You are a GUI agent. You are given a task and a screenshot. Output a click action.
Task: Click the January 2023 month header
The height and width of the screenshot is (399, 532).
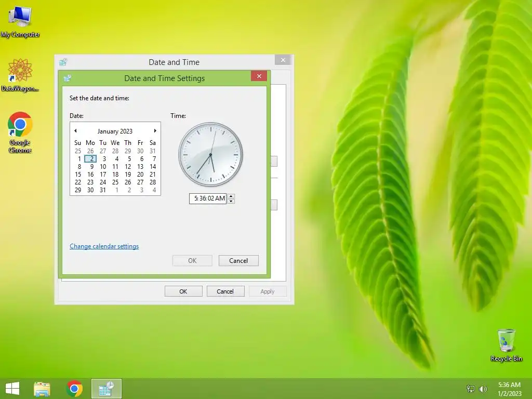(x=115, y=131)
